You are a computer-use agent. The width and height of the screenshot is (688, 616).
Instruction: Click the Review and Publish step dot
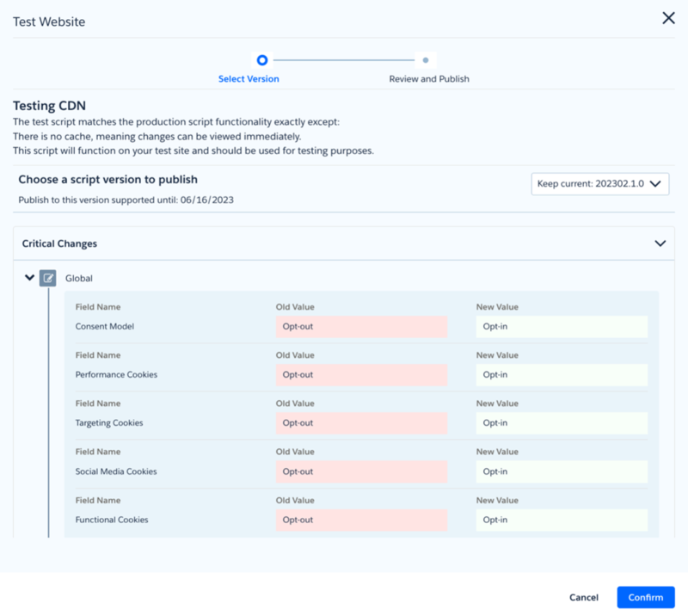pyautogui.click(x=427, y=60)
